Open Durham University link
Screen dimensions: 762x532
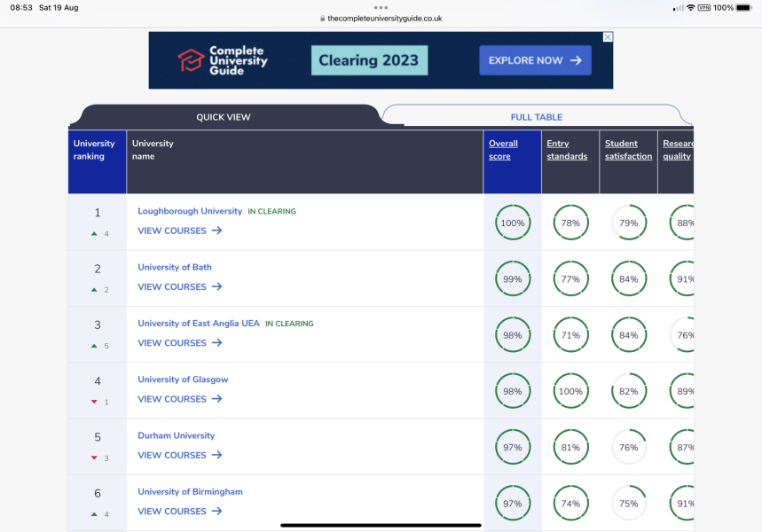pos(176,435)
